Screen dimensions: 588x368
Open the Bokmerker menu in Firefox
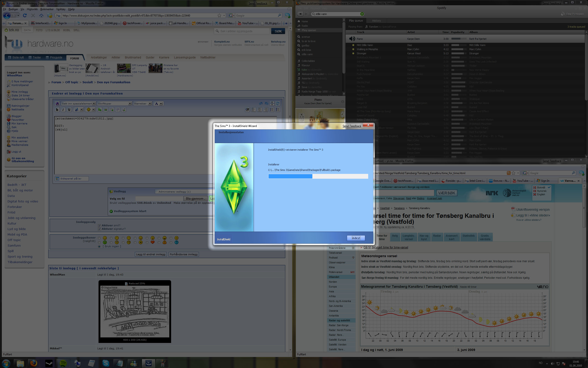47,9
